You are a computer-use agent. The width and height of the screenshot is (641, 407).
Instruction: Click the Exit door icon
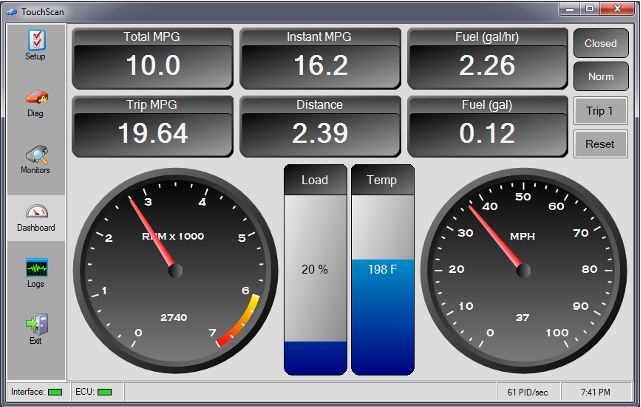point(35,326)
